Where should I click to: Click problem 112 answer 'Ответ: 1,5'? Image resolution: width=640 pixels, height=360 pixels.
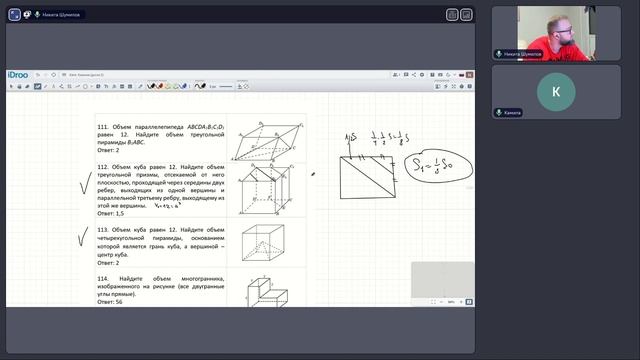[x=110, y=213]
